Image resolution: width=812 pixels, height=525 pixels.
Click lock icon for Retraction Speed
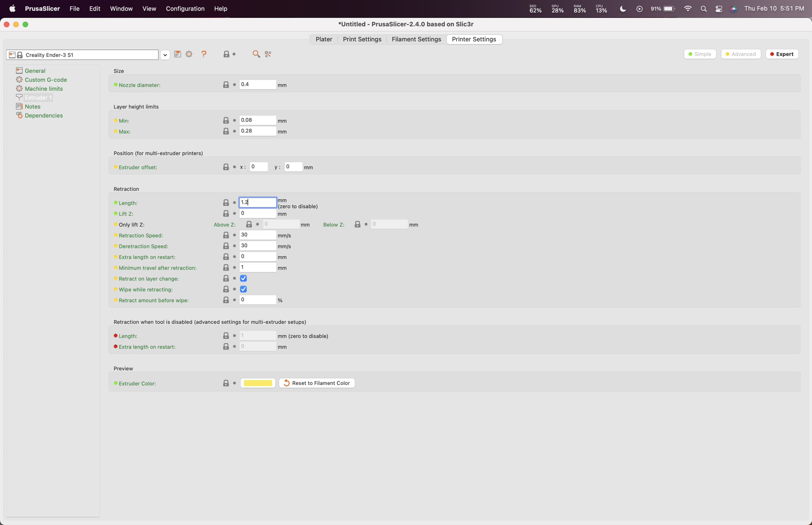pos(226,235)
